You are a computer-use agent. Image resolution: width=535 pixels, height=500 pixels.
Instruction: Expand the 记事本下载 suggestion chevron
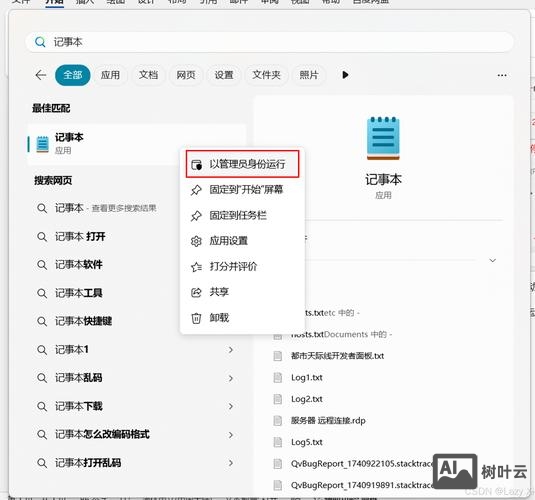point(231,406)
